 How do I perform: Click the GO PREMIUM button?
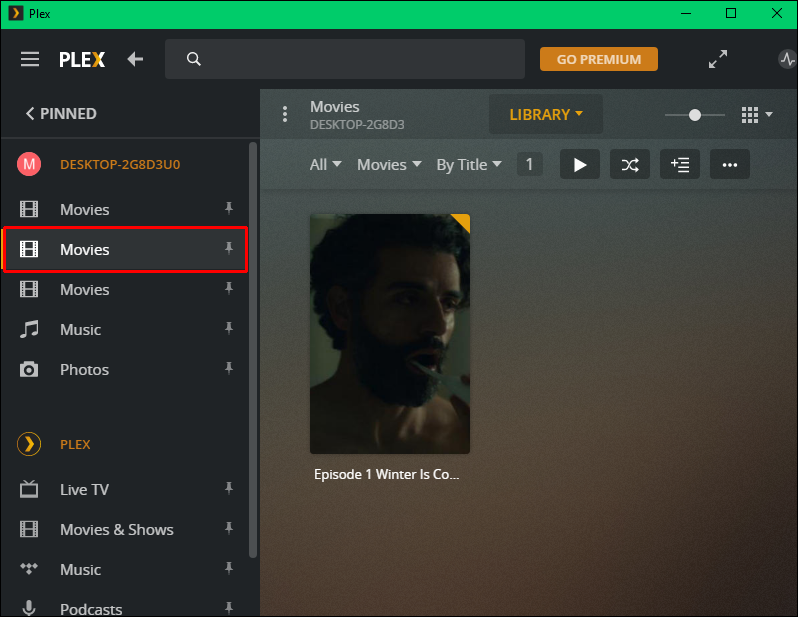598,59
